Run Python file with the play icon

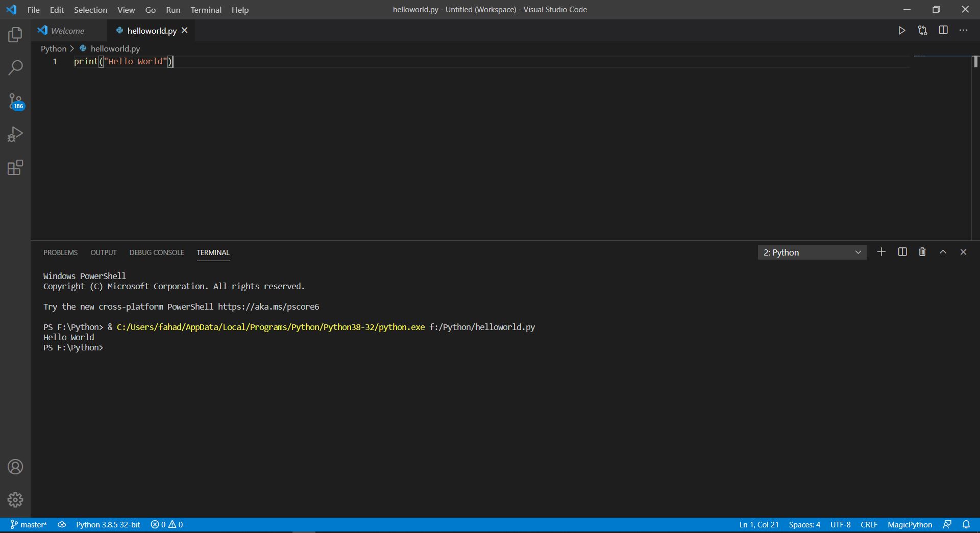902,31
